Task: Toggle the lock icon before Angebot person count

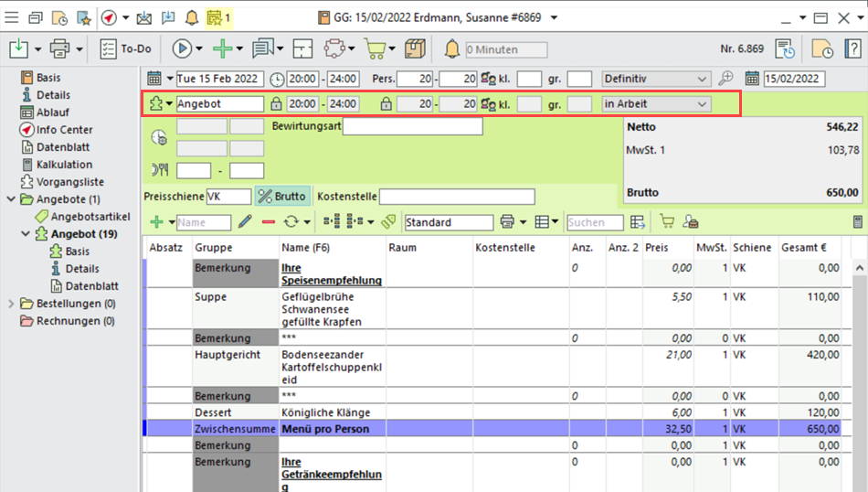Action: 386,104
